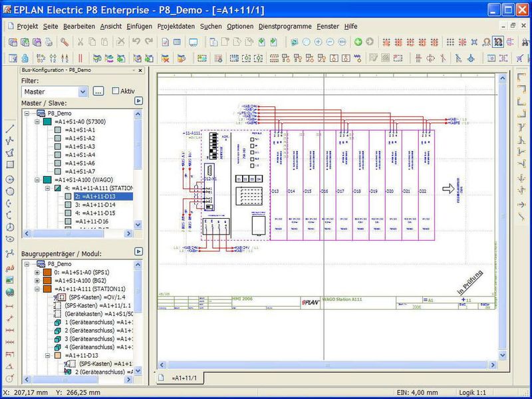Click the grey forward navigation arrow
The image size is (532, 399).
[x=370, y=42]
